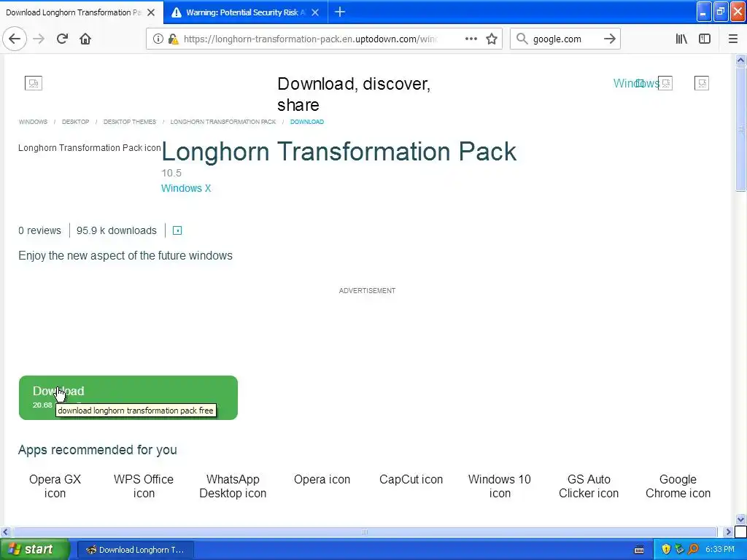Open the Opera icon app
Screen dimensions: 747x560
pyautogui.click(x=322, y=480)
